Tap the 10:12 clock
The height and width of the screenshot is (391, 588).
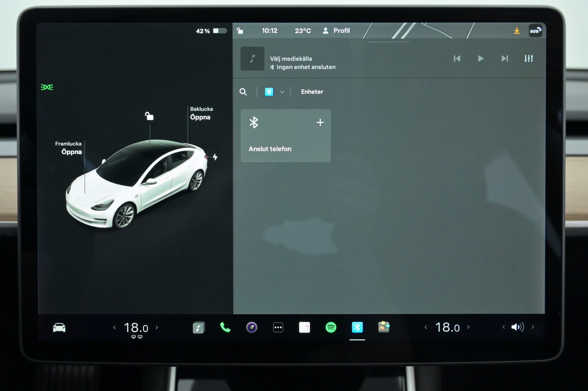(270, 31)
